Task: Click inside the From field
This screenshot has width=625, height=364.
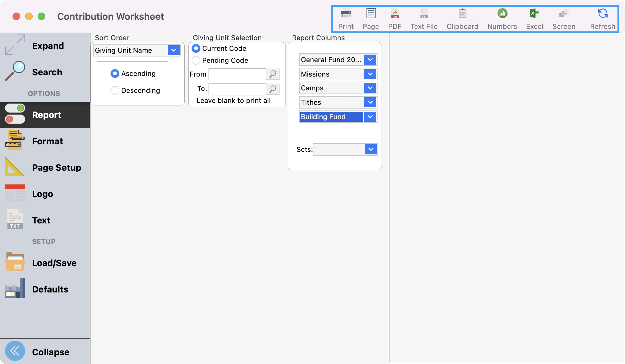Action: click(x=237, y=74)
